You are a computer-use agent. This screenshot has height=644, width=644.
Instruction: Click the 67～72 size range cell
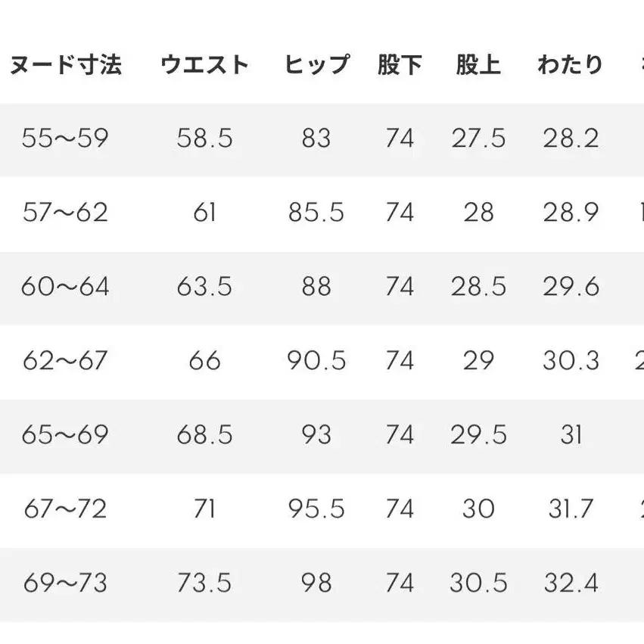[65, 509]
